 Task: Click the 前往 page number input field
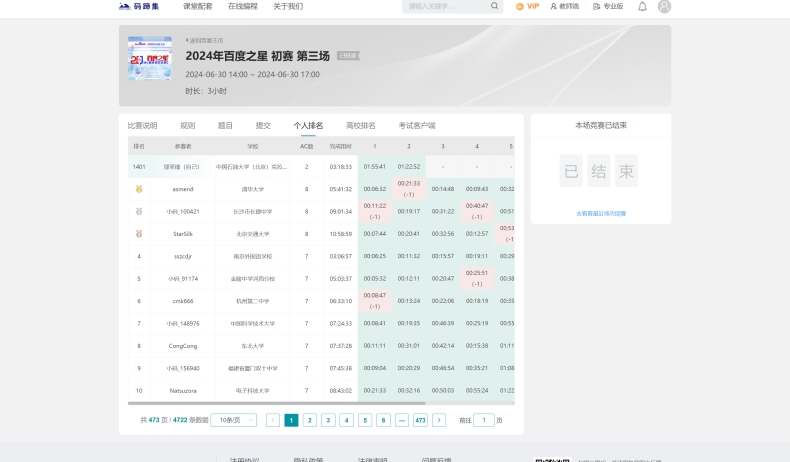[x=484, y=420]
